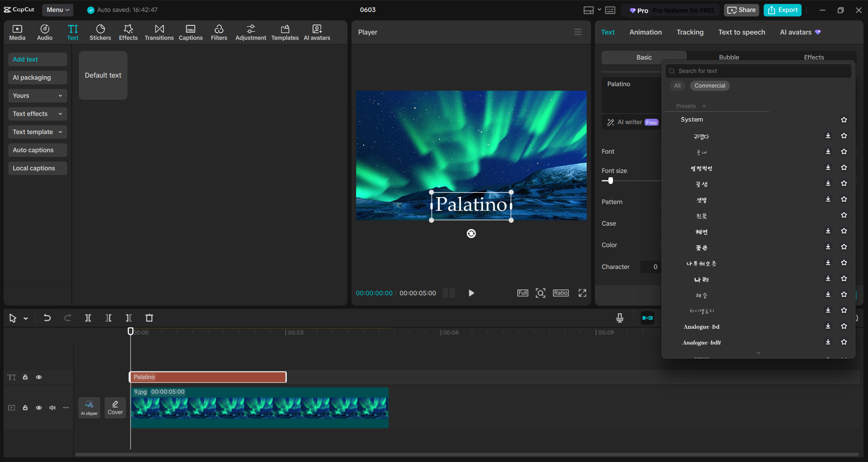Click the AI clipper icon on the timeline
868x462 pixels.
tap(89, 407)
